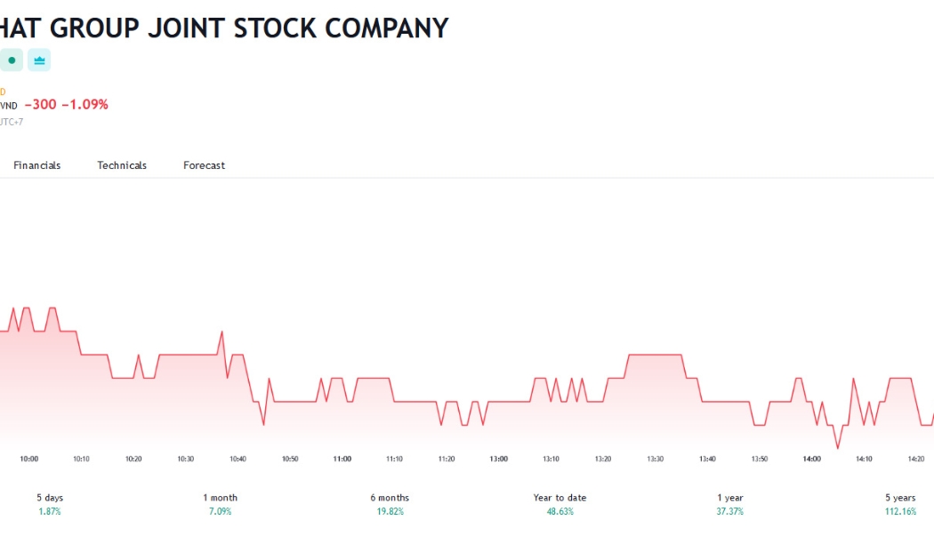The height and width of the screenshot is (560, 934).
Task: Click the 1.87% five-day return
Action: point(50,511)
